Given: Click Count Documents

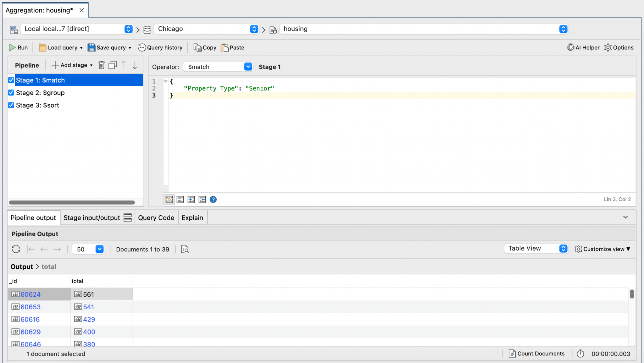Looking at the screenshot, I should tap(536, 353).
